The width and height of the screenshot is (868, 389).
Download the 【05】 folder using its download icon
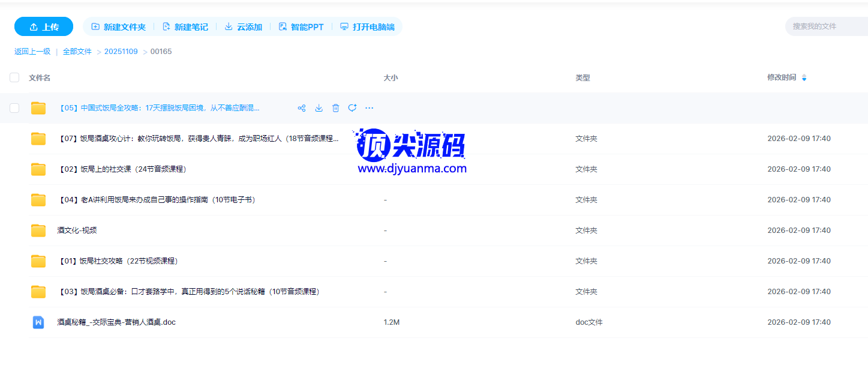pyautogui.click(x=319, y=108)
